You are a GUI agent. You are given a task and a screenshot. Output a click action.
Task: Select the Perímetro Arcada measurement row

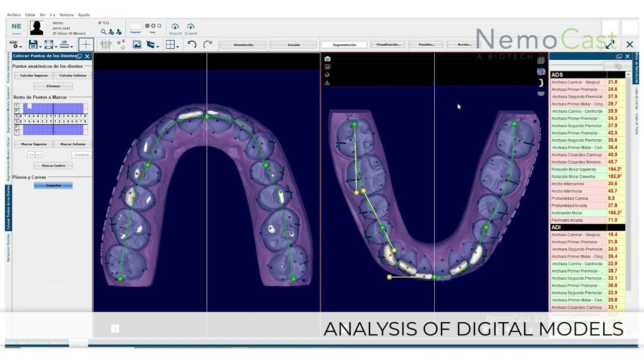click(x=588, y=220)
